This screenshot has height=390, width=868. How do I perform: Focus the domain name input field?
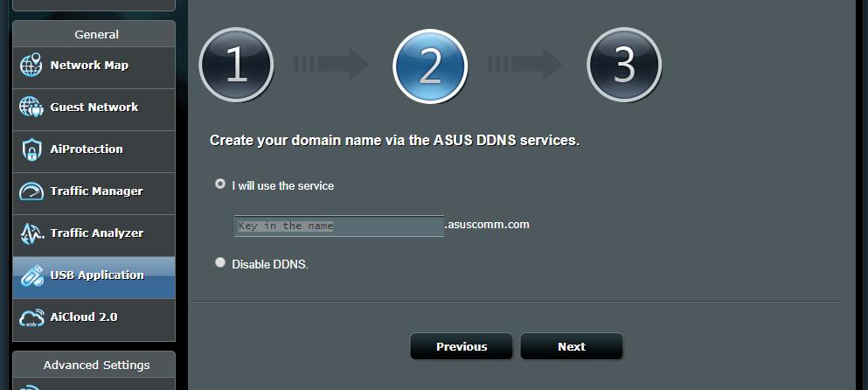pos(339,226)
